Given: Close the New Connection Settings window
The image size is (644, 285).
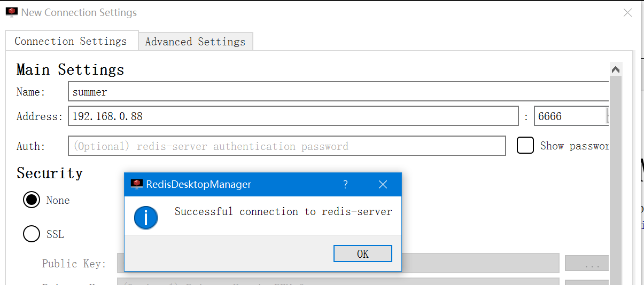Looking at the screenshot, I should [627, 13].
